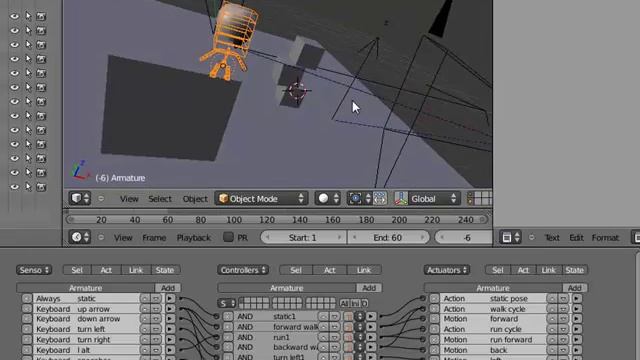Image resolution: width=640 pixels, height=360 pixels.
Task: Click the current frame -6 field
Action: coord(464,237)
